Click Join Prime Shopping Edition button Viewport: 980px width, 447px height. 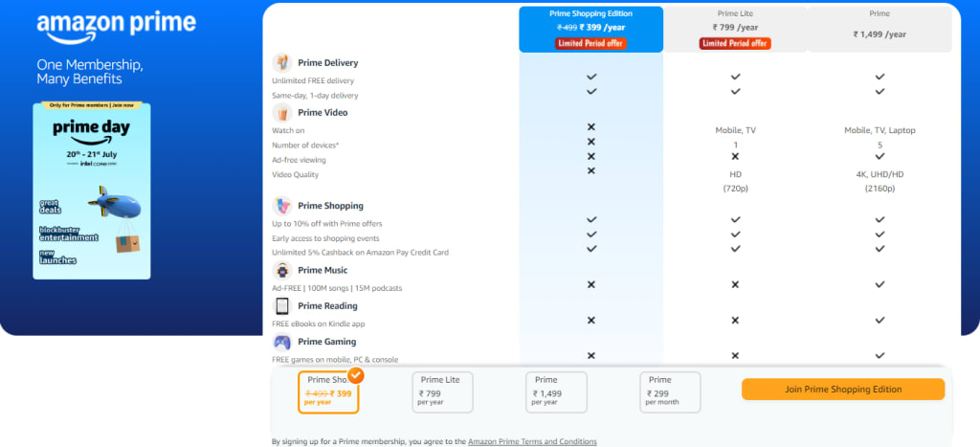coord(843,390)
